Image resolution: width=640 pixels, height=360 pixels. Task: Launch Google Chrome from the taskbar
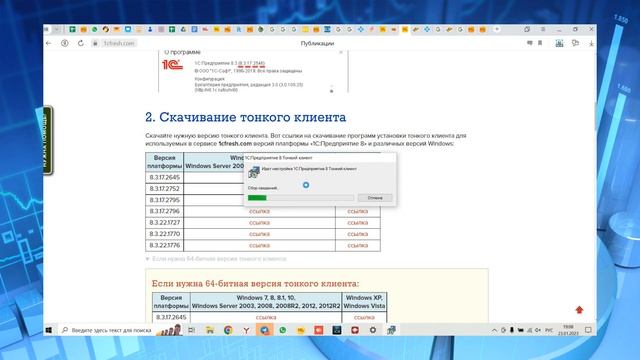click(228, 330)
